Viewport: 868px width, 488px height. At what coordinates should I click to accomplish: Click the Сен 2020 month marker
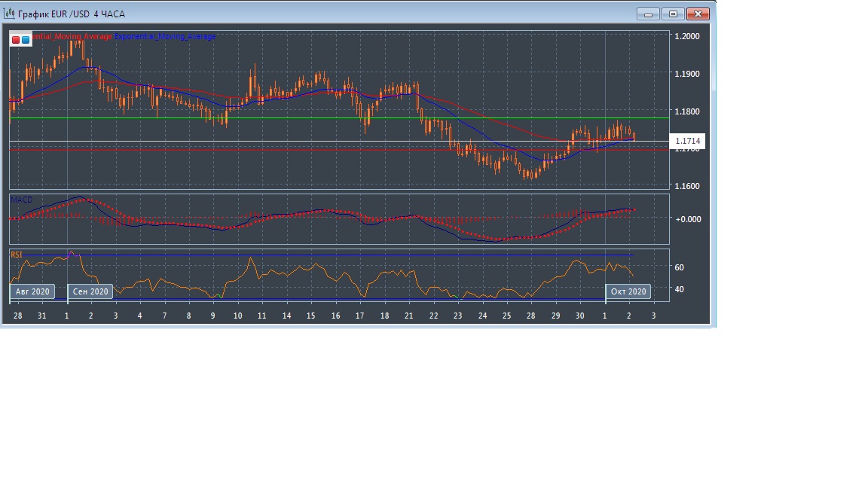(x=90, y=291)
